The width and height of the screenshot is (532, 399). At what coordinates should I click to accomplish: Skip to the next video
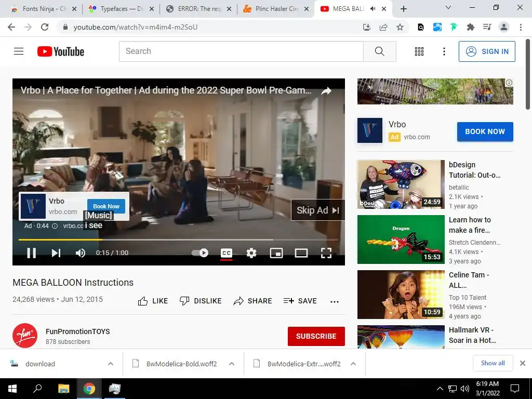tap(56, 253)
